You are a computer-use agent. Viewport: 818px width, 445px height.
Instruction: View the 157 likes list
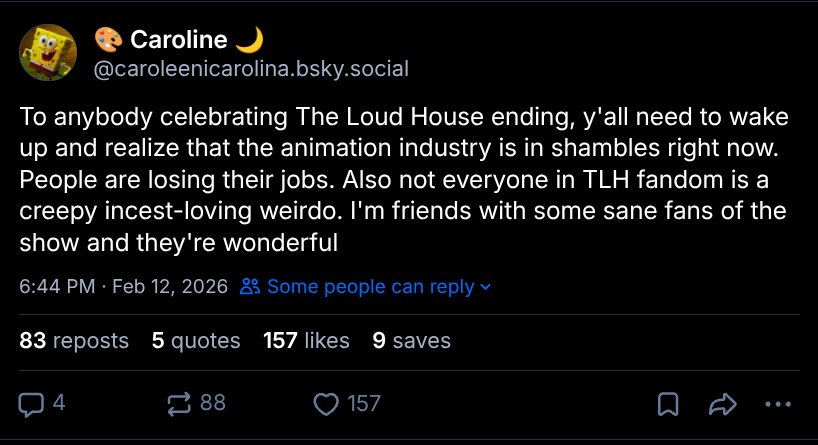[306, 340]
